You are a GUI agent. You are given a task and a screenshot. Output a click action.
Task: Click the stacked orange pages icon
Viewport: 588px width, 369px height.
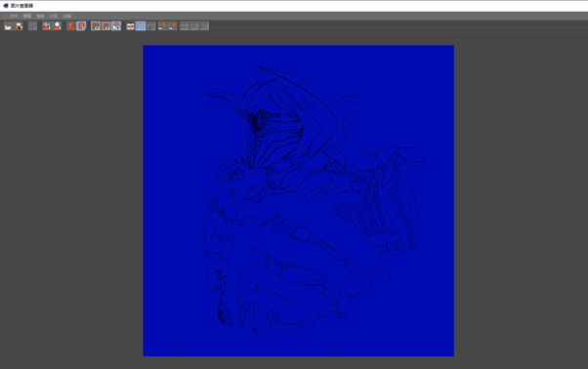(71, 25)
